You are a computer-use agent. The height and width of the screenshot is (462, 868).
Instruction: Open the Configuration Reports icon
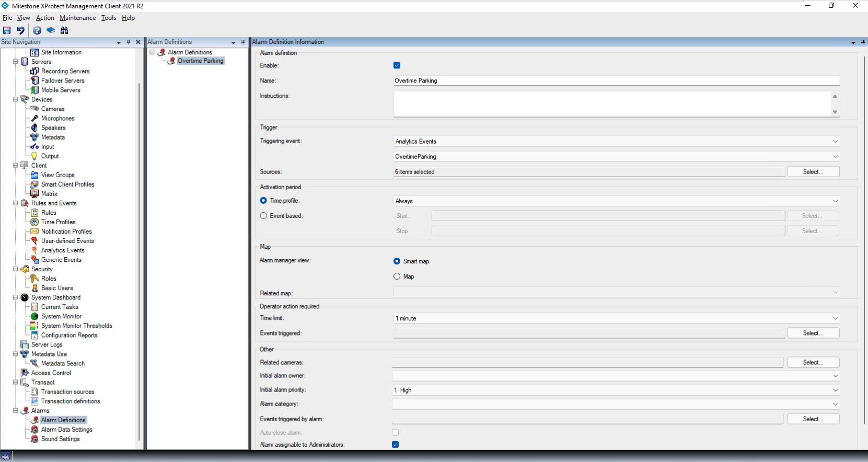(x=34, y=335)
